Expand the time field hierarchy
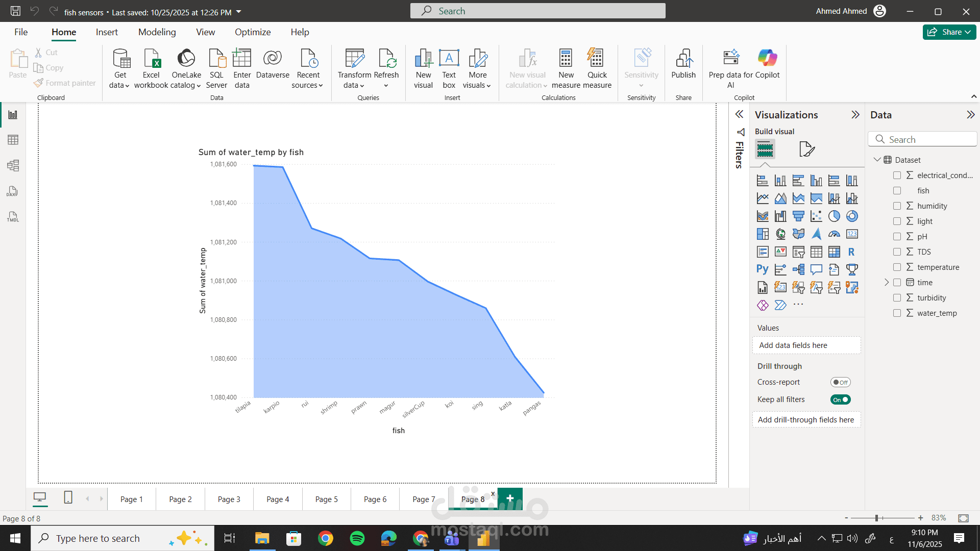Image resolution: width=980 pixels, height=551 pixels. coord(887,282)
